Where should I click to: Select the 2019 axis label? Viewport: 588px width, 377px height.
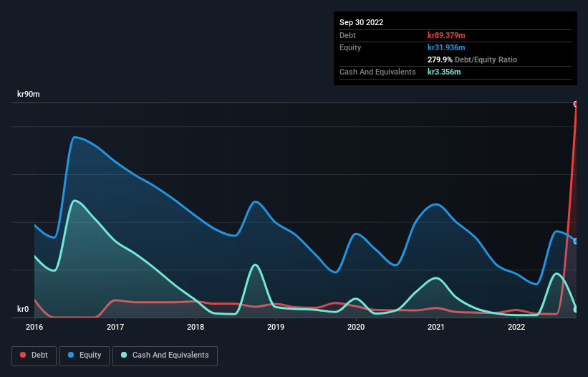click(x=276, y=327)
